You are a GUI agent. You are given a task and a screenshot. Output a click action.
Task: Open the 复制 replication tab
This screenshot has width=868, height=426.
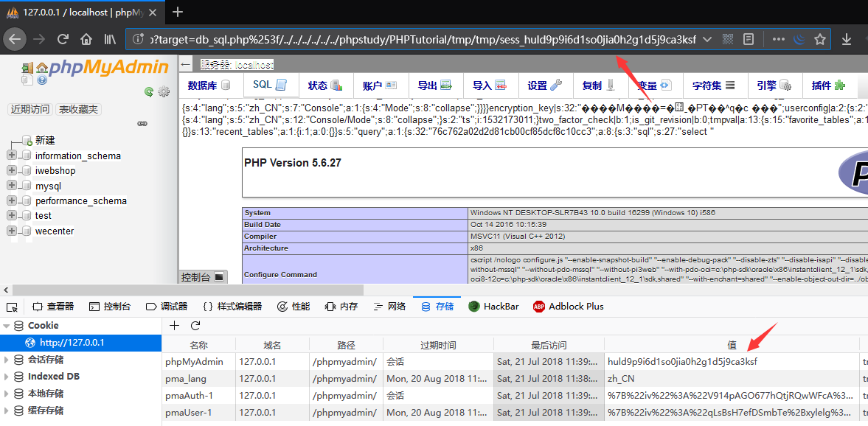coord(600,85)
